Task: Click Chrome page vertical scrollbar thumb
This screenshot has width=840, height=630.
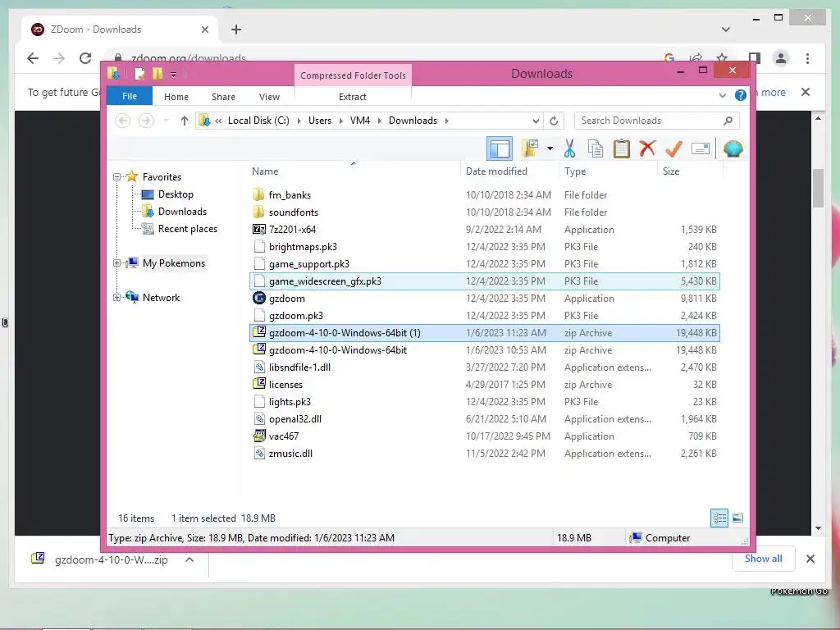Action: (x=818, y=188)
